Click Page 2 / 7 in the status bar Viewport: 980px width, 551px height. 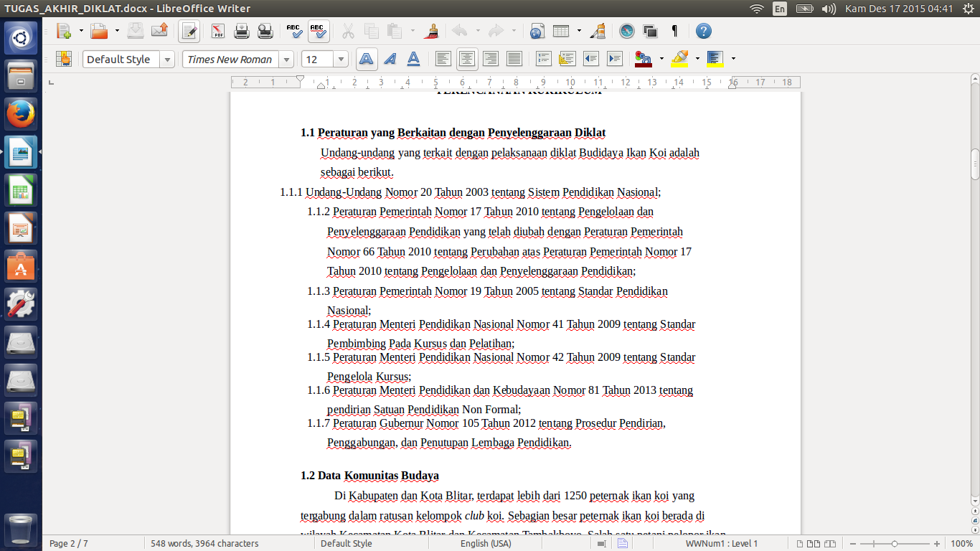69,544
